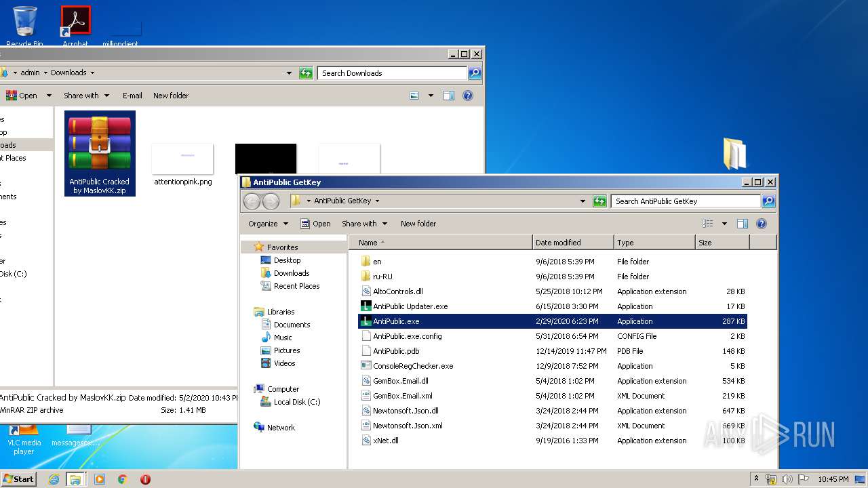Open the Open button dropdown arrow in Downloads
868x488 pixels.
[48, 96]
